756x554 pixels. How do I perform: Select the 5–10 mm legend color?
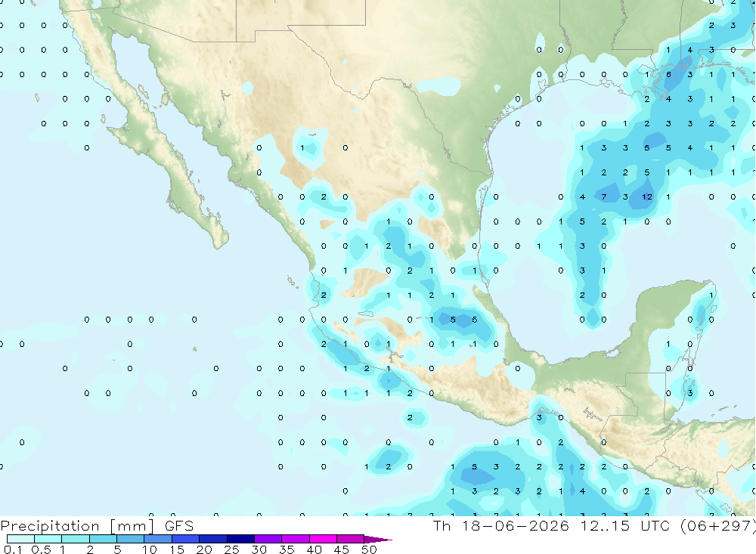pos(130,539)
